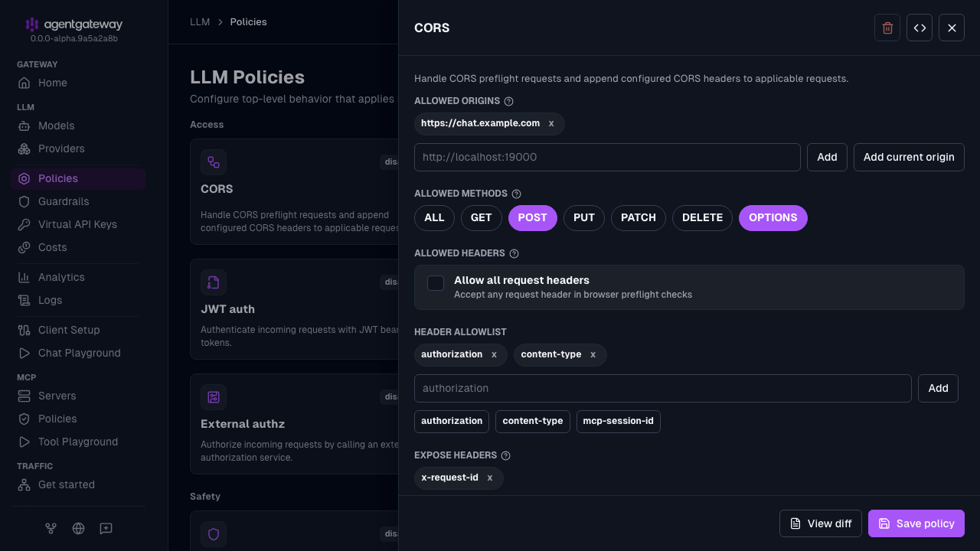
Task: Click the Costs coins icon
Action: (24, 247)
